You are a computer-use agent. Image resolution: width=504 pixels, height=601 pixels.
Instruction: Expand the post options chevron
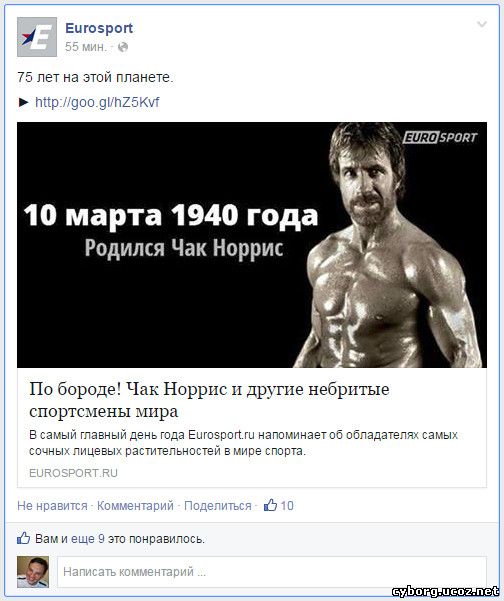click(481, 25)
